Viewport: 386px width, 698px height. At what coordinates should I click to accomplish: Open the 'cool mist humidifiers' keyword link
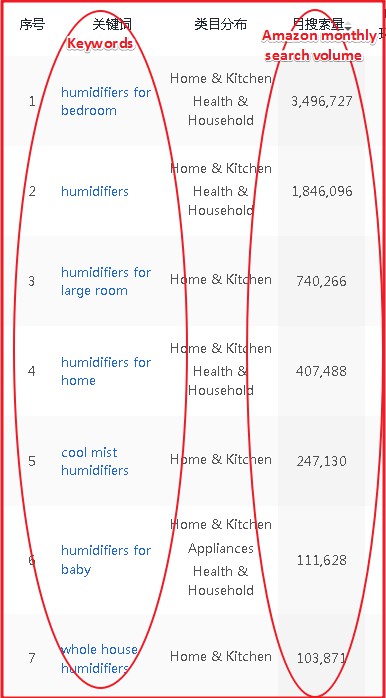(x=95, y=461)
